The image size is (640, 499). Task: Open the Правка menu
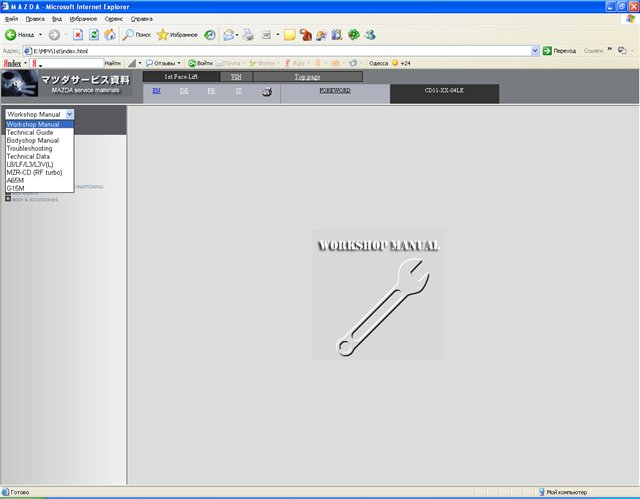35,19
